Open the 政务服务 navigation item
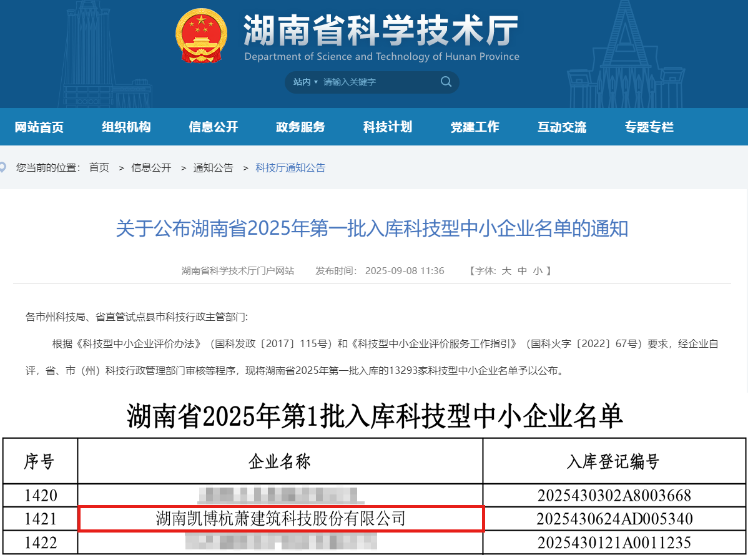The height and width of the screenshot is (560, 748). (x=300, y=127)
